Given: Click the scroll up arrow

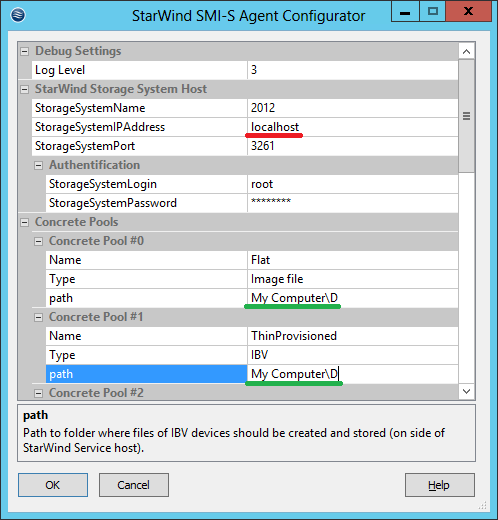Looking at the screenshot, I should tap(467, 52).
